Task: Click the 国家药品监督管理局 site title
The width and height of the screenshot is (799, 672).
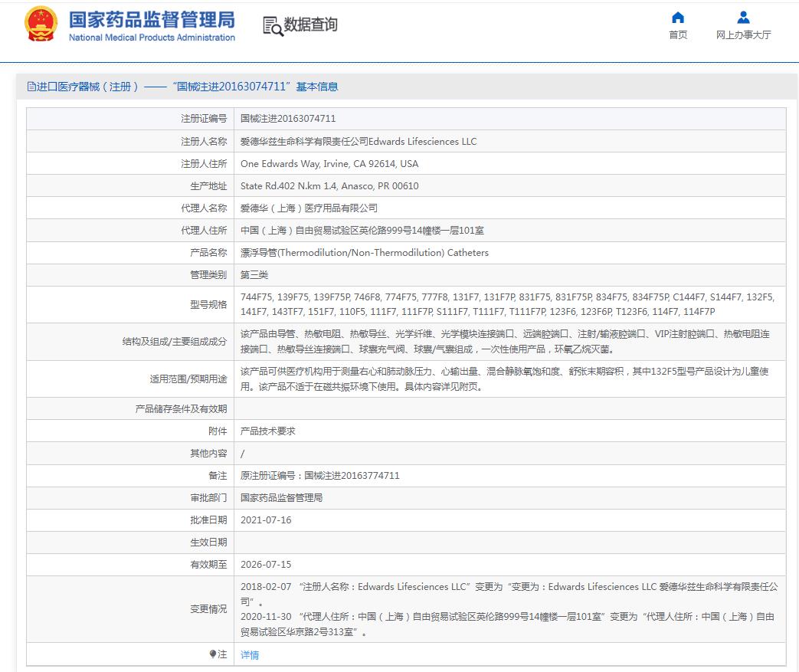Action: [152, 20]
